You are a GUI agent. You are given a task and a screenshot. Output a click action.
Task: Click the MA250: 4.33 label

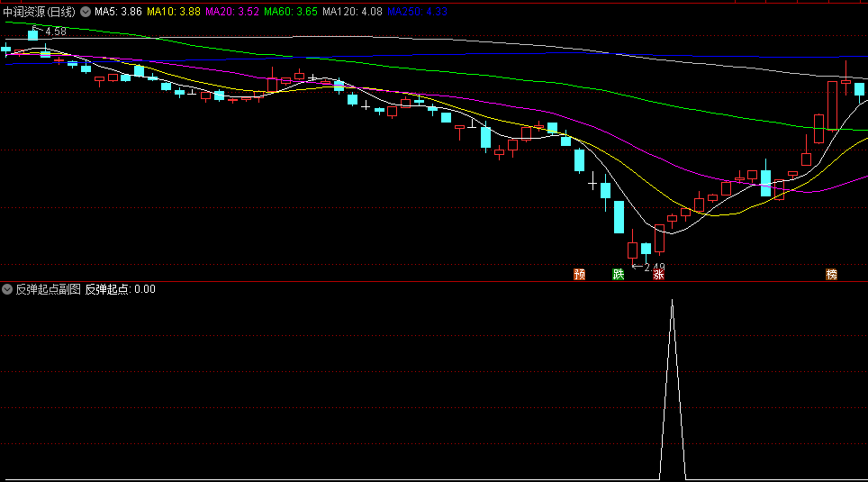coord(418,12)
